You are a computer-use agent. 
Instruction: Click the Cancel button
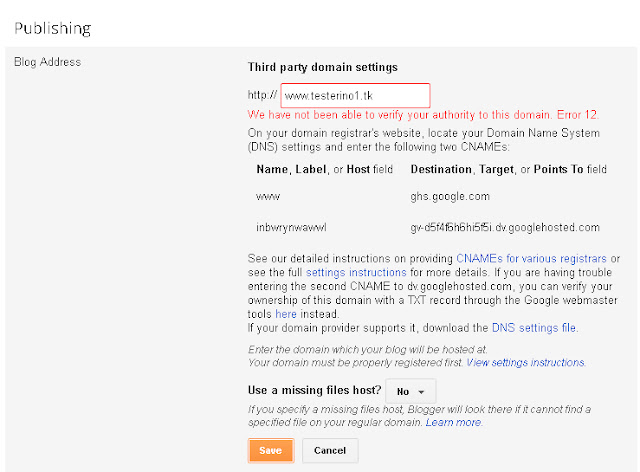pos(330,450)
